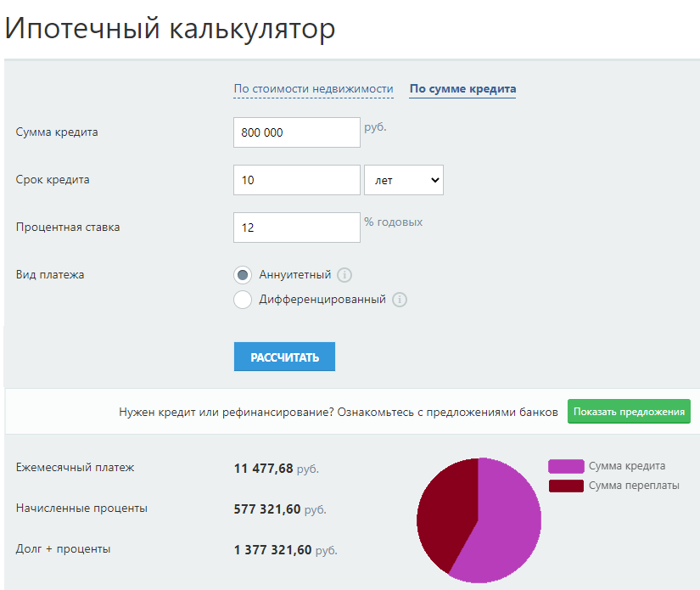Click inside the Сумма кредита amount field
The height and width of the screenshot is (590, 700).
pyautogui.click(x=297, y=132)
